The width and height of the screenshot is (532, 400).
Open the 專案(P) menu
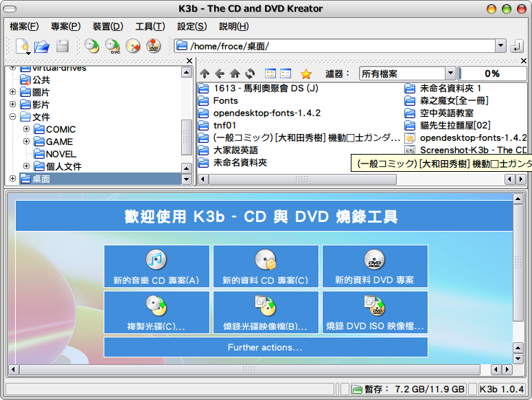click(x=66, y=26)
